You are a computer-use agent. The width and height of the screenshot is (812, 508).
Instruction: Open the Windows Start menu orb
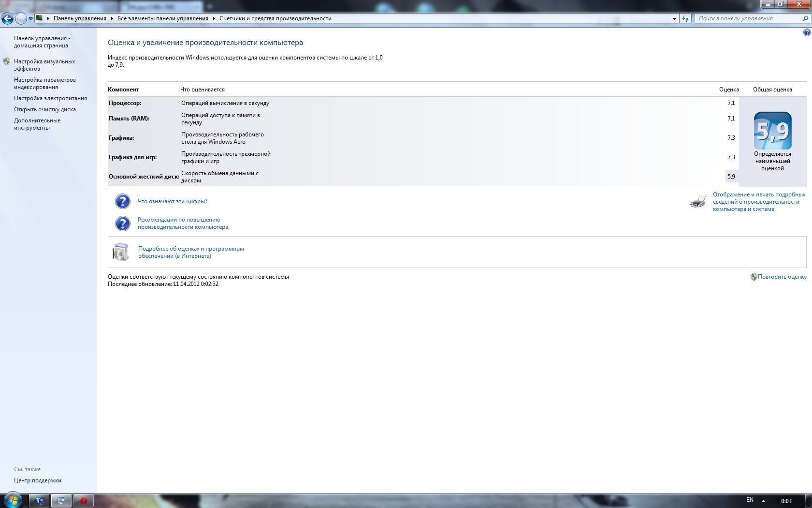13,500
